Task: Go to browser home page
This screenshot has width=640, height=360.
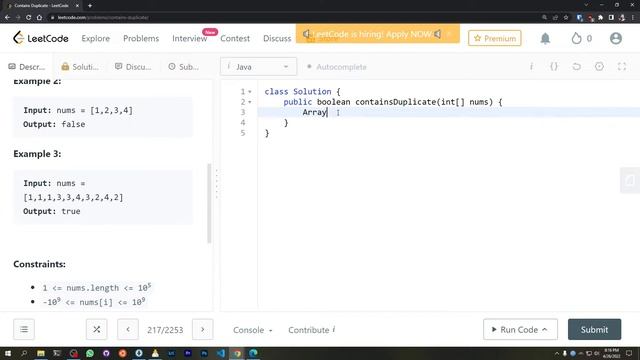Action: [x=39, y=18]
